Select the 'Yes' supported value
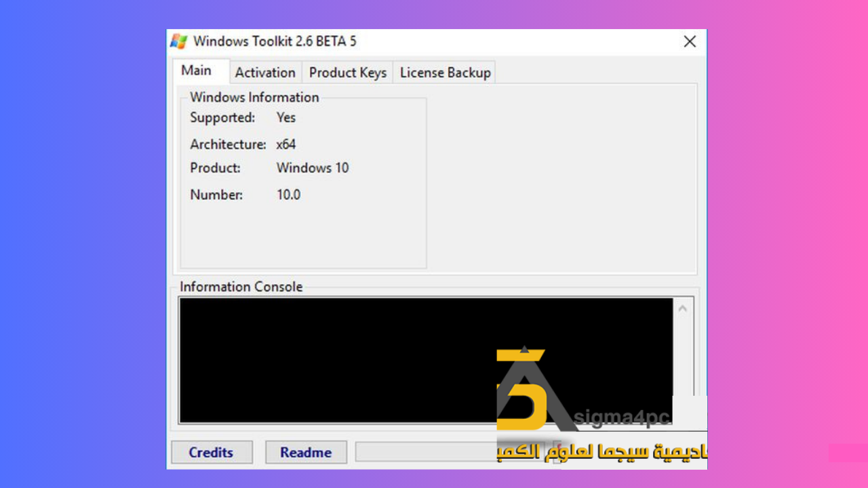Screen dimensions: 868x488 (x=286, y=118)
